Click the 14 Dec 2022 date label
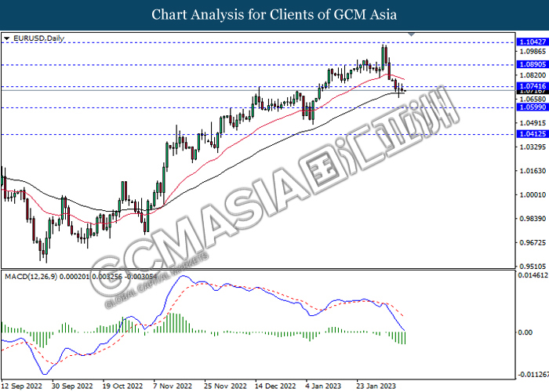 point(275,386)
